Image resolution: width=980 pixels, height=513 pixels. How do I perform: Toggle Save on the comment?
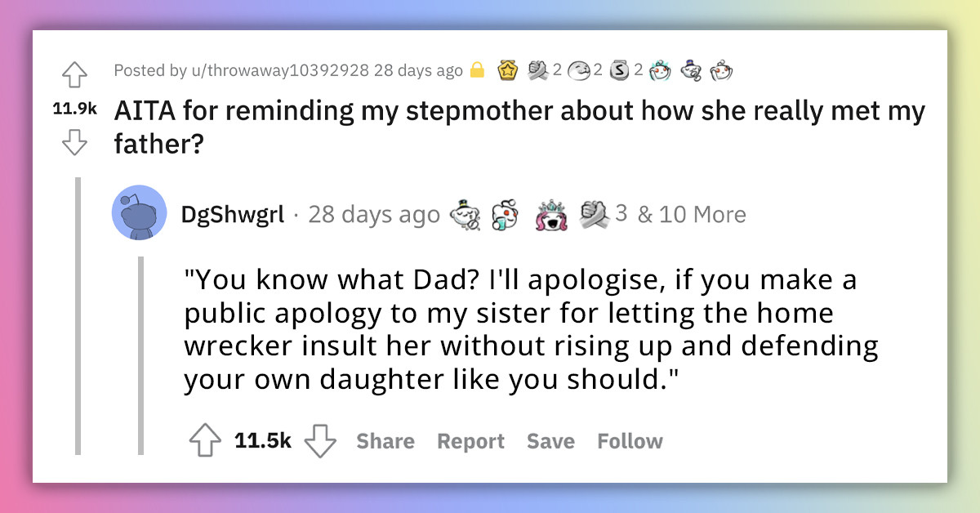[550, 441]
